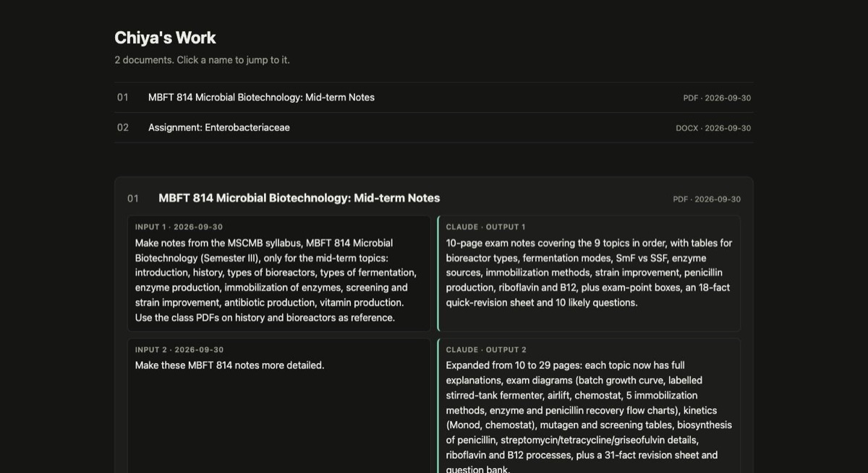Click the MBFT 814 section card title
The height and width of the screenshot is (473, 868).
pos(299,198)
